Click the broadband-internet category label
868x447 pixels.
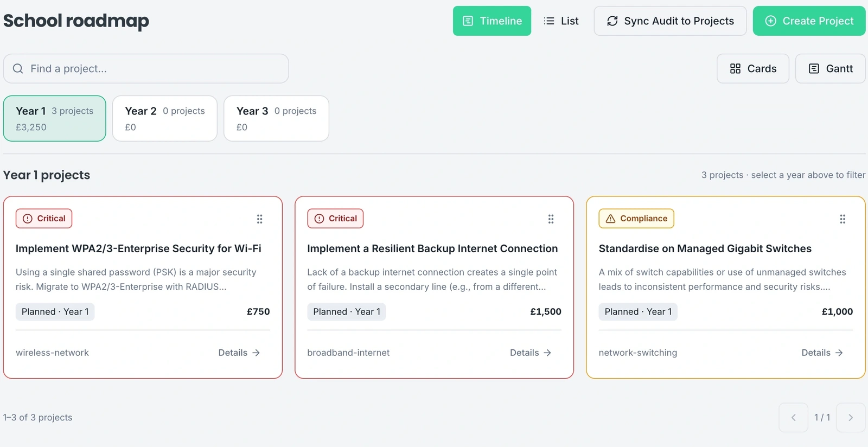[x=348, y=353]
